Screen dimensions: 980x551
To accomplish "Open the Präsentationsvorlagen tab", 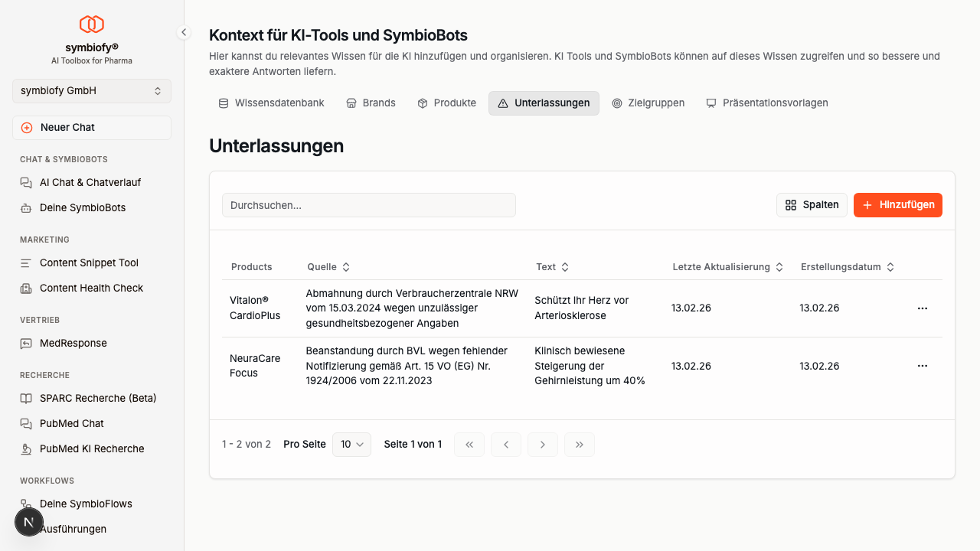I will (766, 103).
